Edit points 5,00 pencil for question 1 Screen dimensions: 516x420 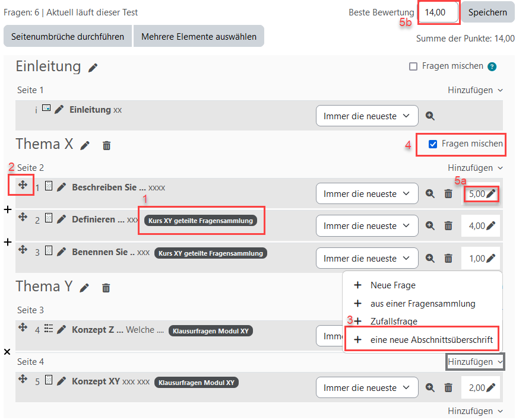coord(490,193)
